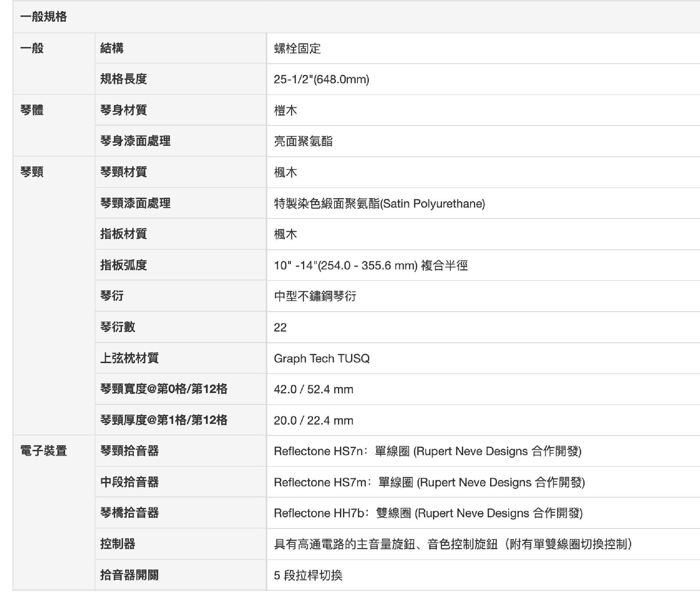Click the 指板弧度 row label
700x611 pixels.
[123, 265]
